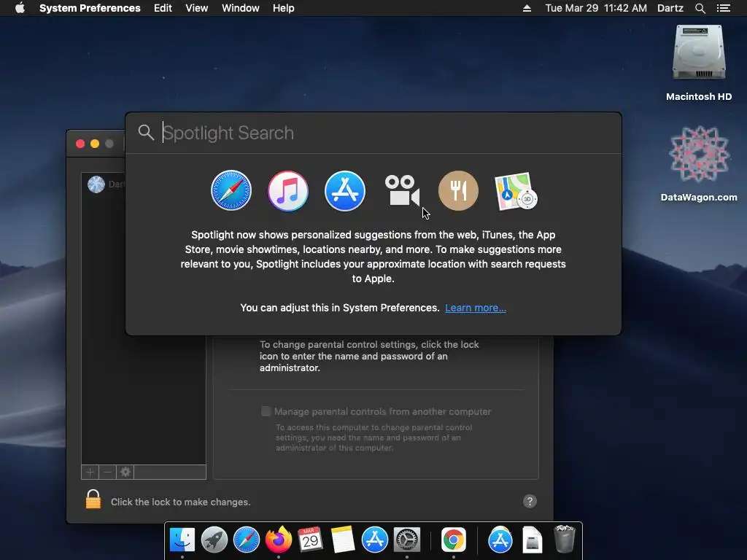Viewport: 747px width, 560px height.
Task: Open Notification Center list icon
Action: [723, 8]
